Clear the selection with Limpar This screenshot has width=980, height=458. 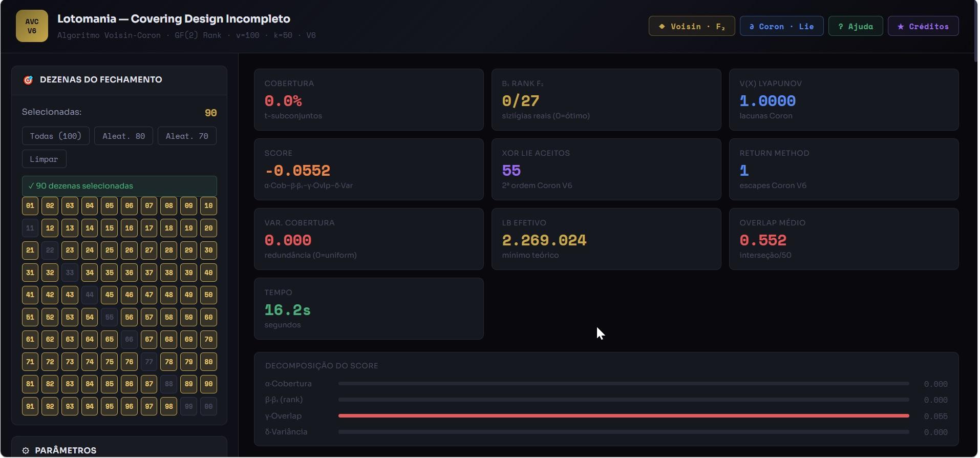44,159
